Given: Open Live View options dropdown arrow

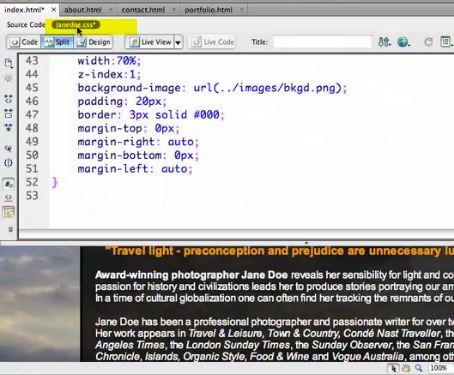Looking at the screenshot, I should click(178, 42).
